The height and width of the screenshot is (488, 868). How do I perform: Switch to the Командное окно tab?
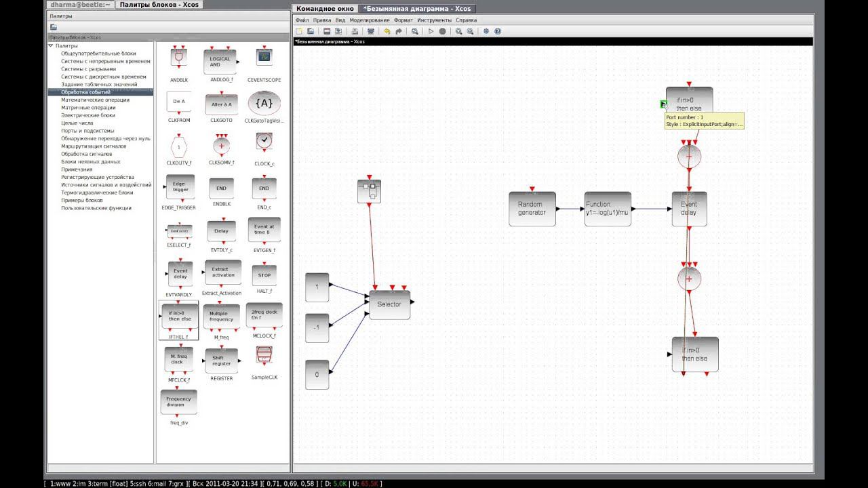click(325, 9)
